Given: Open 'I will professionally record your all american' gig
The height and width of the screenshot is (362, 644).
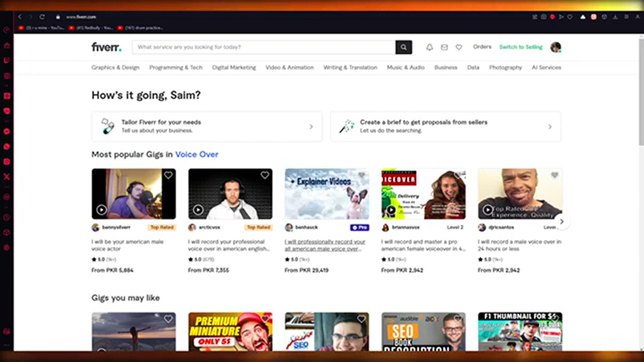Looking at the screenshot, I should [x=325, y=245].
